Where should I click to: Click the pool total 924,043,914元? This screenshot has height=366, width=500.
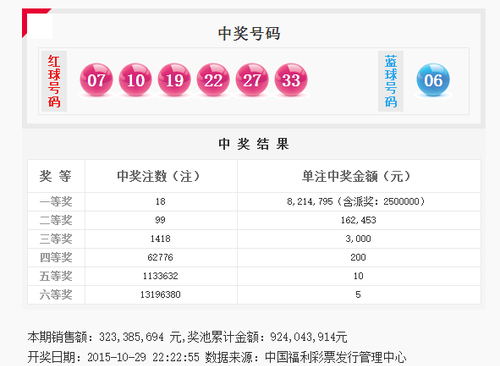[x=309, y=337]
